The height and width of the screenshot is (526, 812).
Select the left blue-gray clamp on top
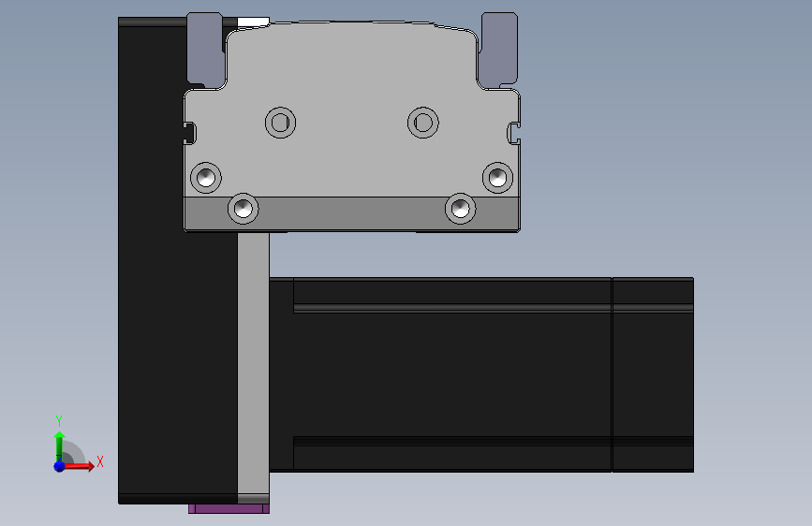click(204, 50)
